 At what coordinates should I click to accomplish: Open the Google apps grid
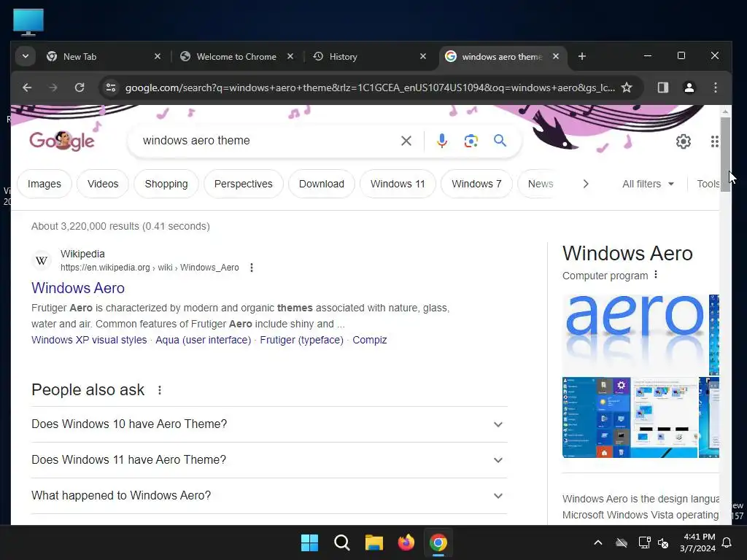[x=714, y=141]
